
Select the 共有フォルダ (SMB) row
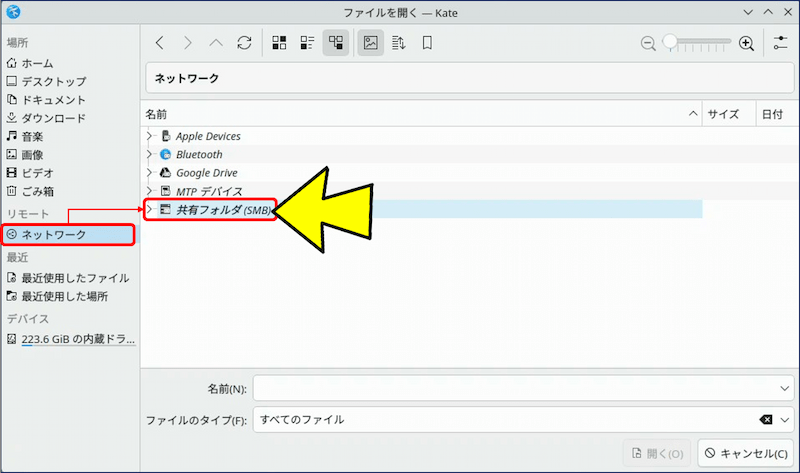[423, 209]
